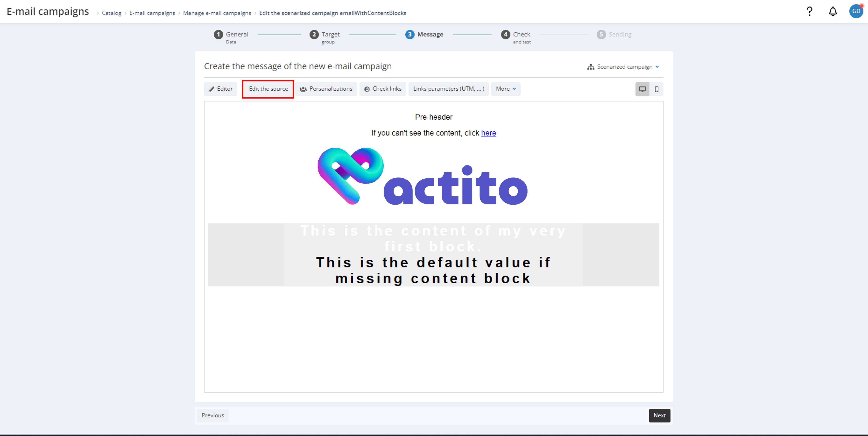Switch to desktop preview mode
Screen dimensions: 868x436
(642, 89)
